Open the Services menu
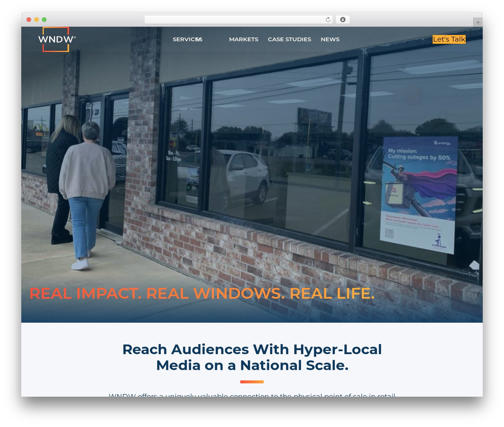504x427 pixels. point(187,39)
